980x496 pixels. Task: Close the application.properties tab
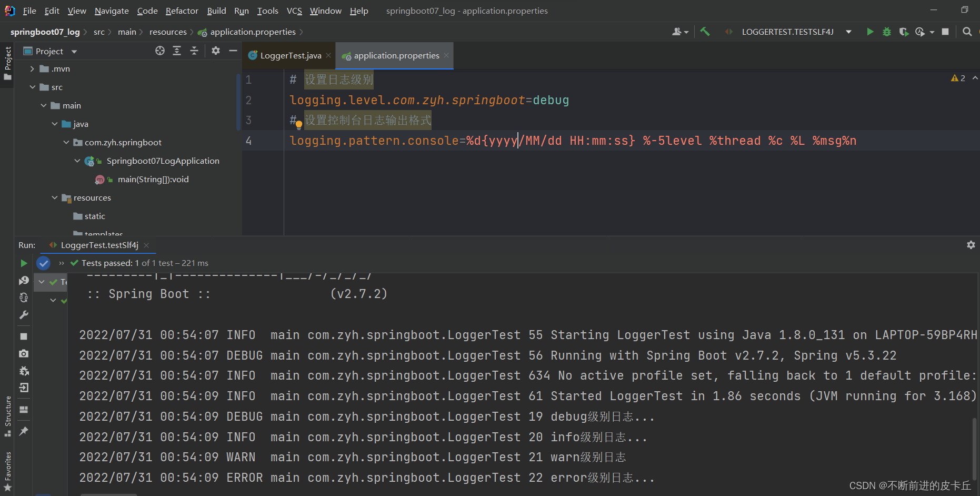[x=446, y=55]
